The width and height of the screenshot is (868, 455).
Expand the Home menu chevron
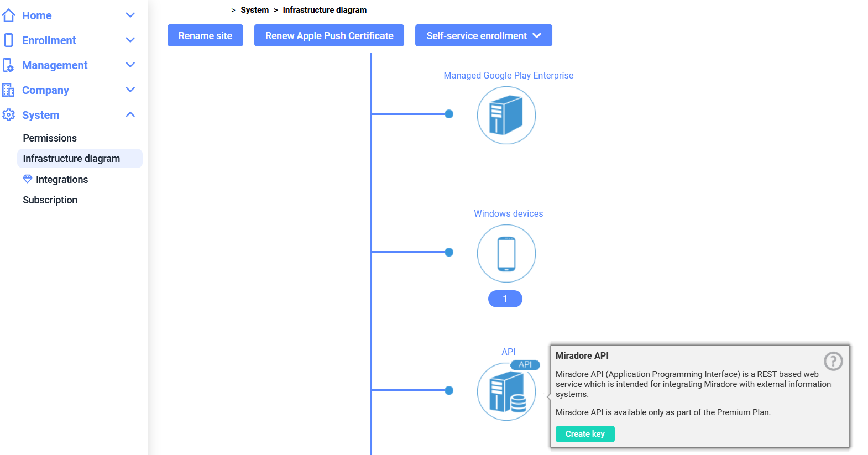coord(130,15)
